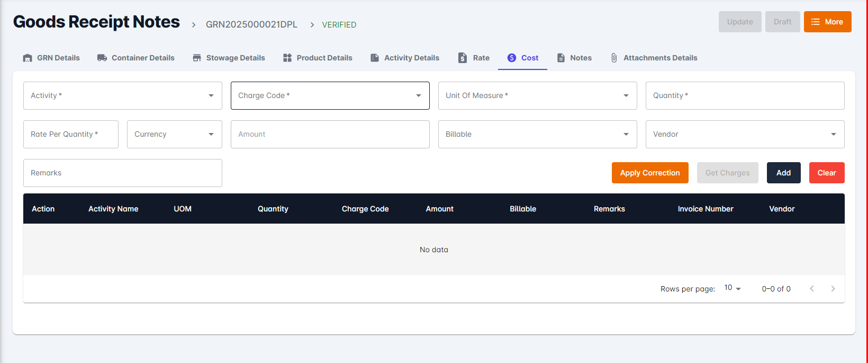Click the Activity Details document icon
This screenshot has width=868, height=363.
point(375,58)
